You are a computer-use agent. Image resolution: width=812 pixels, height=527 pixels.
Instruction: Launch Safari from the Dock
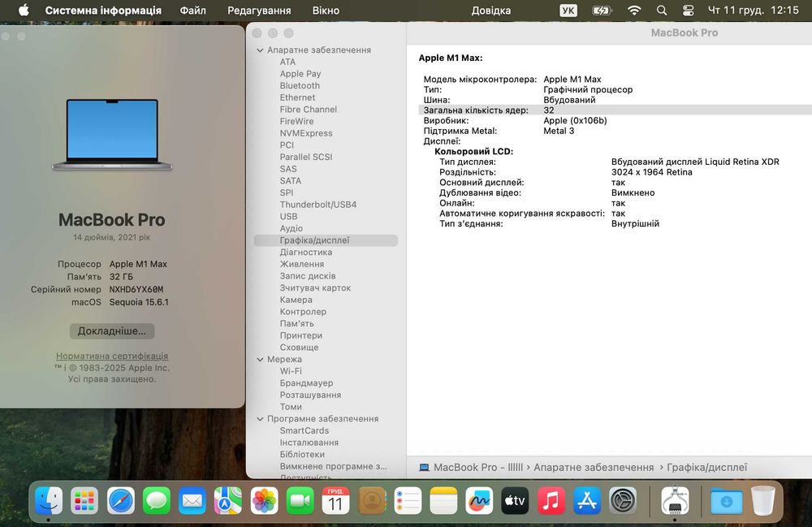[x=121, y=500]
